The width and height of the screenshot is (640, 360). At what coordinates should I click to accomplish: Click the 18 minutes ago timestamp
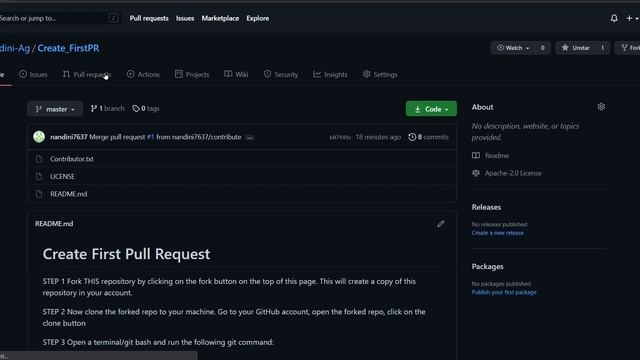pos(378,137)
